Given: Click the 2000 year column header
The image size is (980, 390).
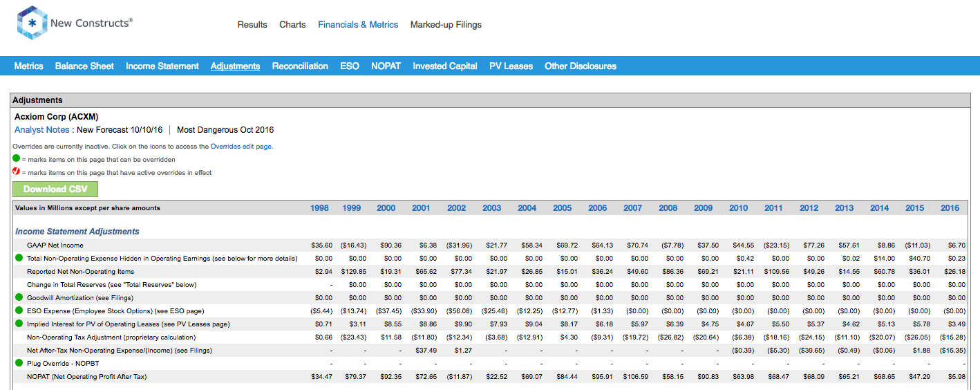Looking at the screenshot, I should click(386, 208).
